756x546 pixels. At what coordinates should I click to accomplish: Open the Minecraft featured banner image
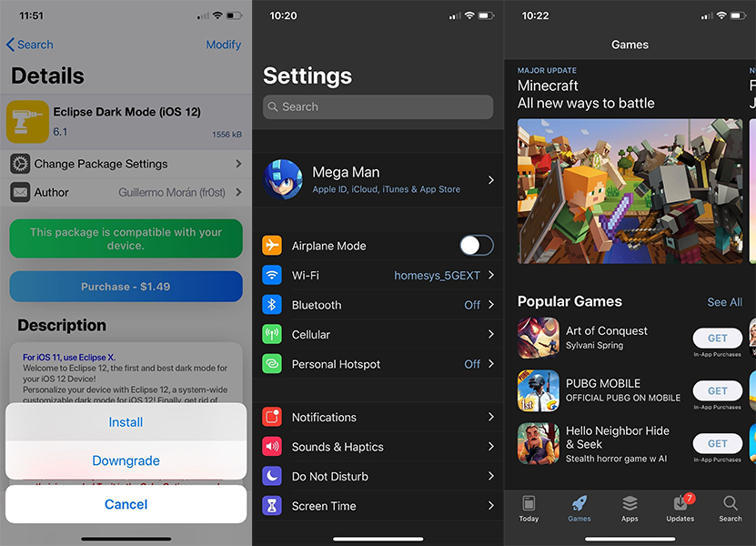pyautogui.click(x=630, y=191)
